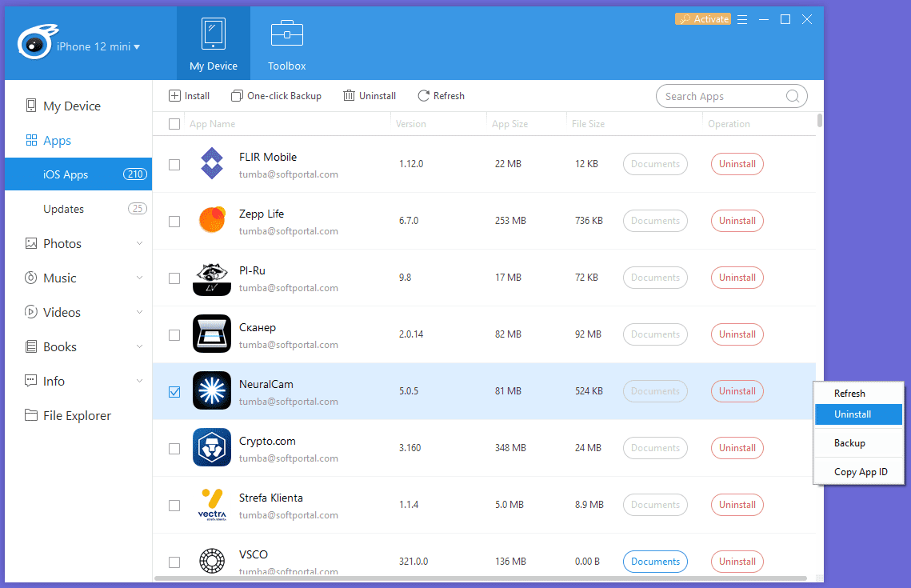Open the Toolbox tab

click(286, 43)
